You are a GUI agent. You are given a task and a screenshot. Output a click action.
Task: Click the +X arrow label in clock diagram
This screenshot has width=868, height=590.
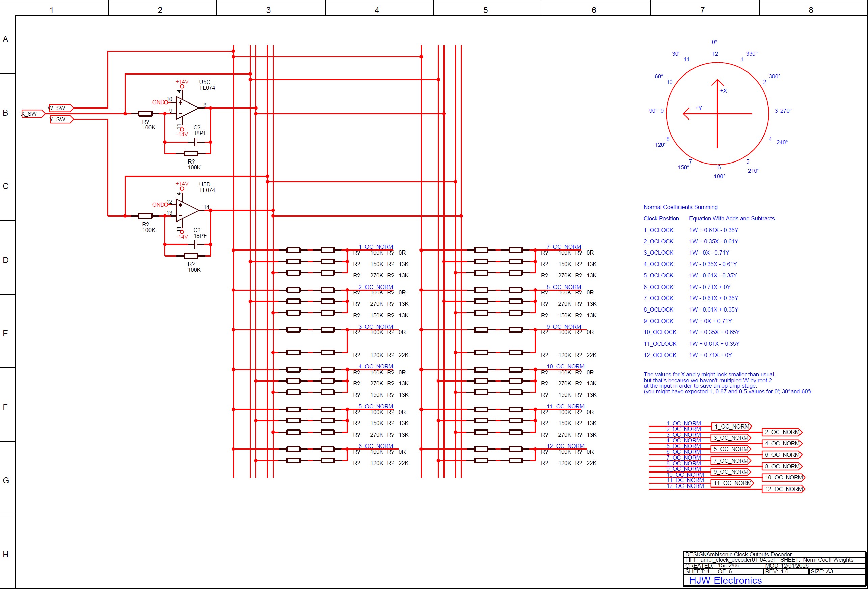point(724,91)
